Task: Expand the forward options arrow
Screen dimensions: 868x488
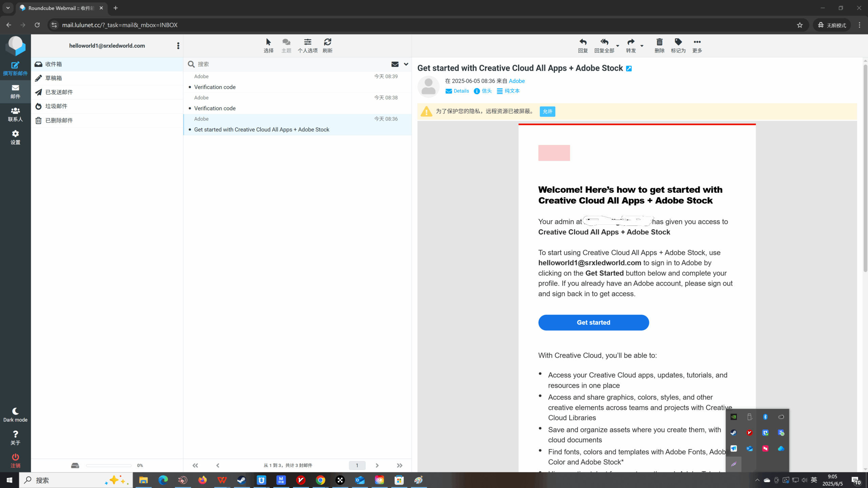Action: tap(642, 46)
